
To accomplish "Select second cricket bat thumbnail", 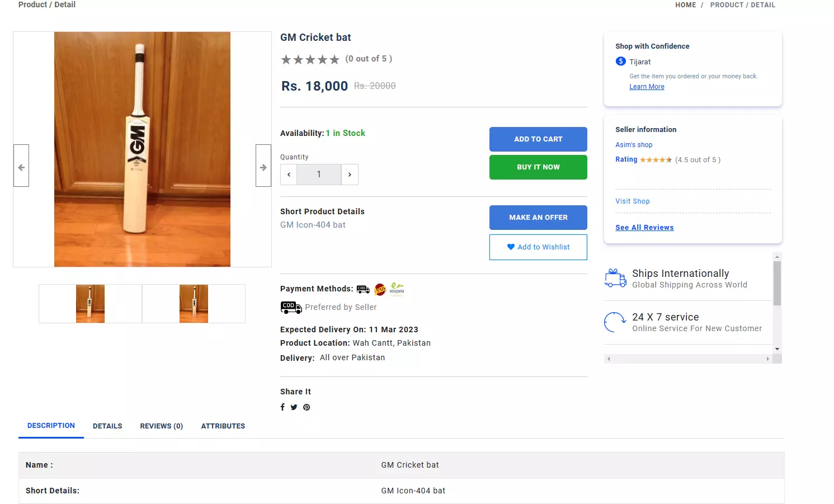I will pos(194,304).
